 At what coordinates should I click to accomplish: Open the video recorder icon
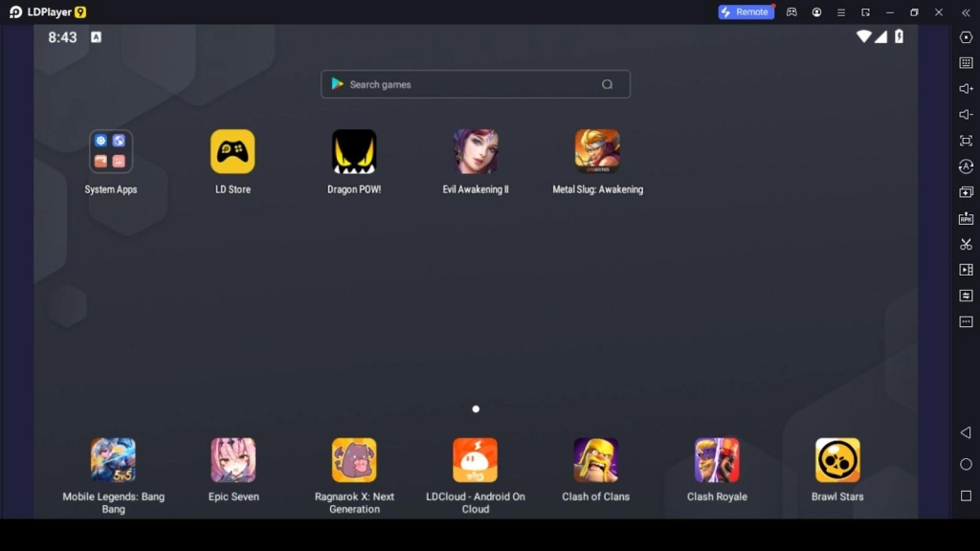pos(966,270)
